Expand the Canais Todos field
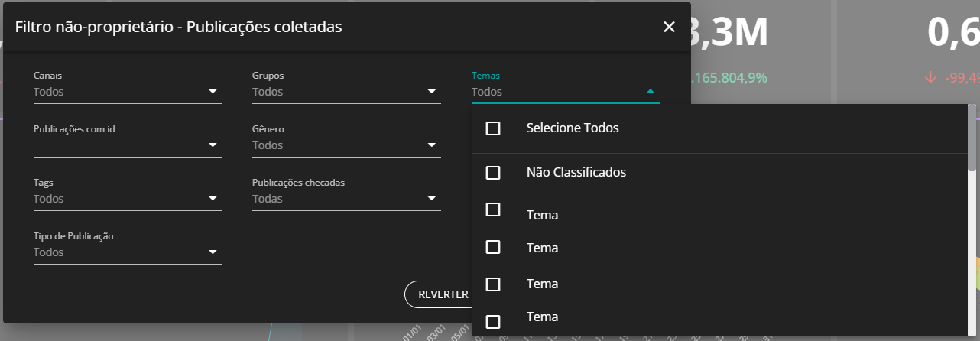The height and width of the screenshot is (341, 980). tap(115, 92)
